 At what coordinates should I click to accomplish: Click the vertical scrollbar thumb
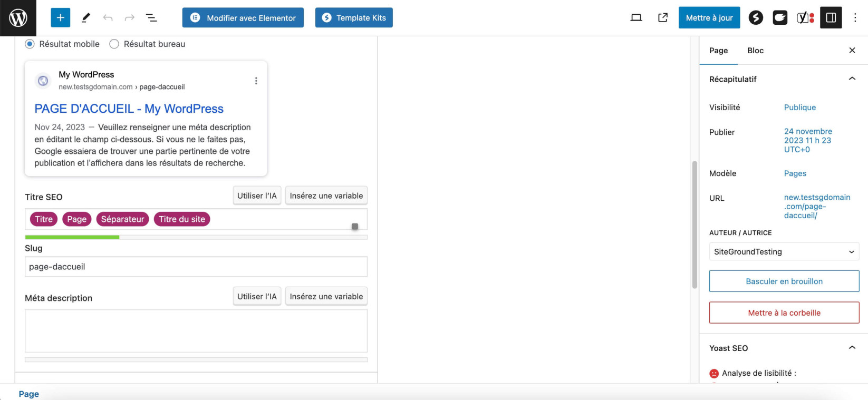tap(695, 225)
